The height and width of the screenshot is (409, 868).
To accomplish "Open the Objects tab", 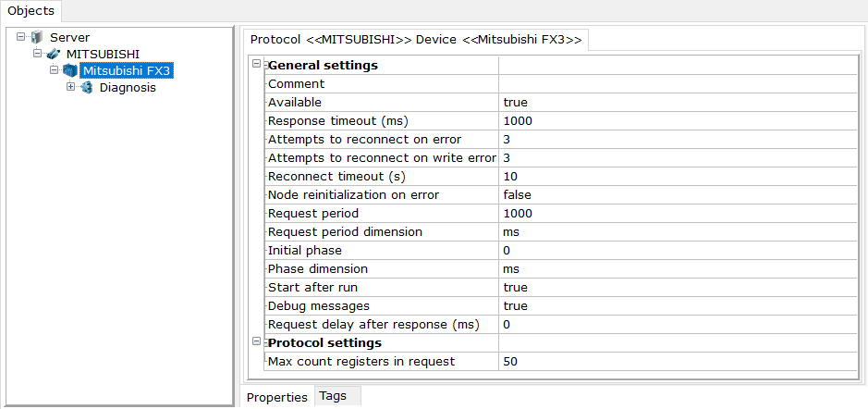I will (x=31, y=10).
